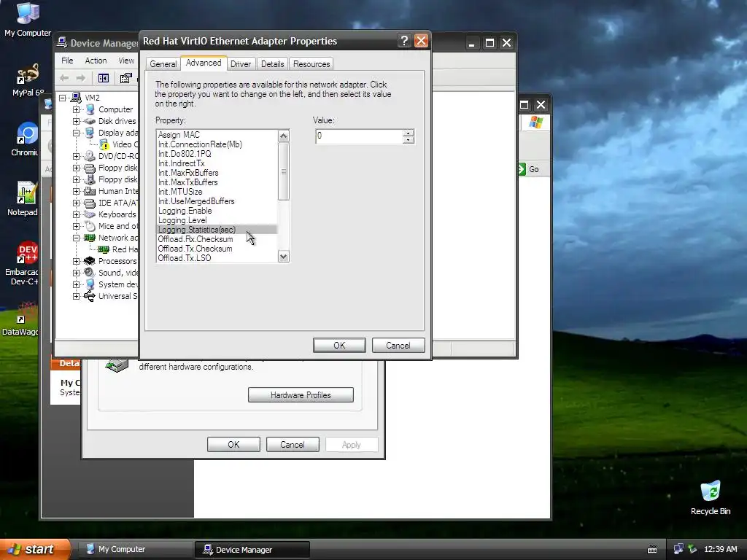Select the Assign MAC property

tap(216, 135)
